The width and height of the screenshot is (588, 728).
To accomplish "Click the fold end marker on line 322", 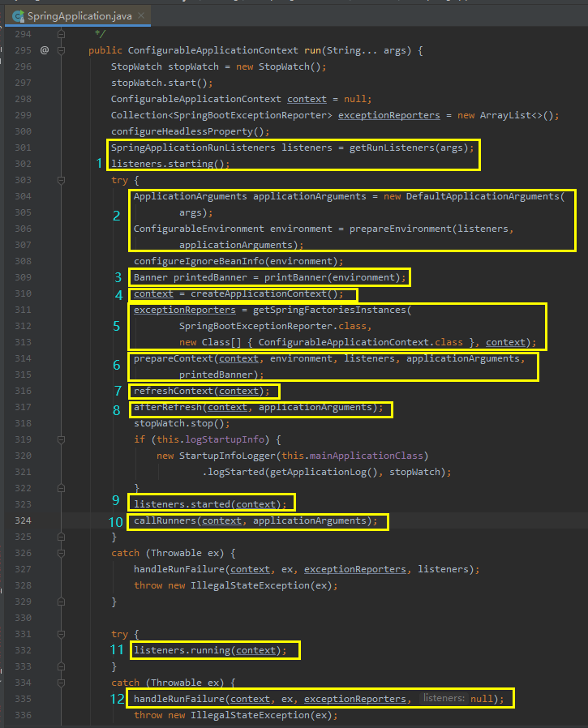I will pyautogui.click(x=61, y=488).
